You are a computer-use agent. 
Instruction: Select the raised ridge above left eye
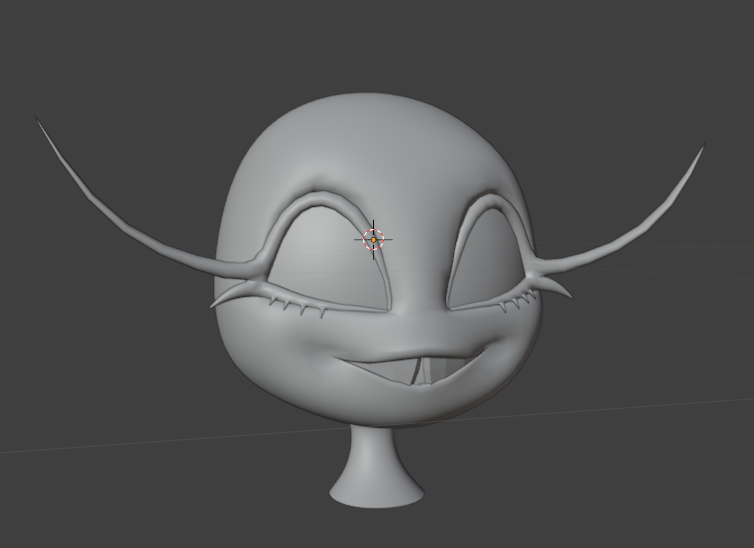tap(322, 201)
